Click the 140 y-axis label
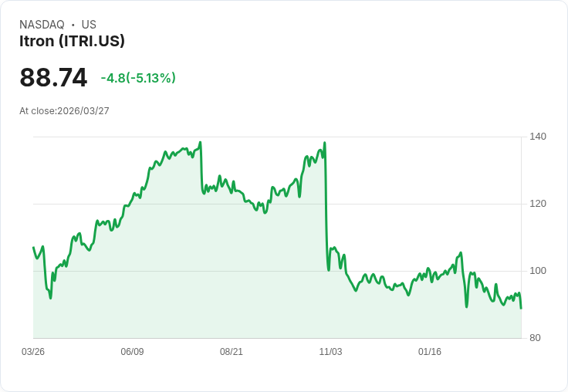Image resolution: width=568 pixels, height=392 pixels. click(538, 137)
